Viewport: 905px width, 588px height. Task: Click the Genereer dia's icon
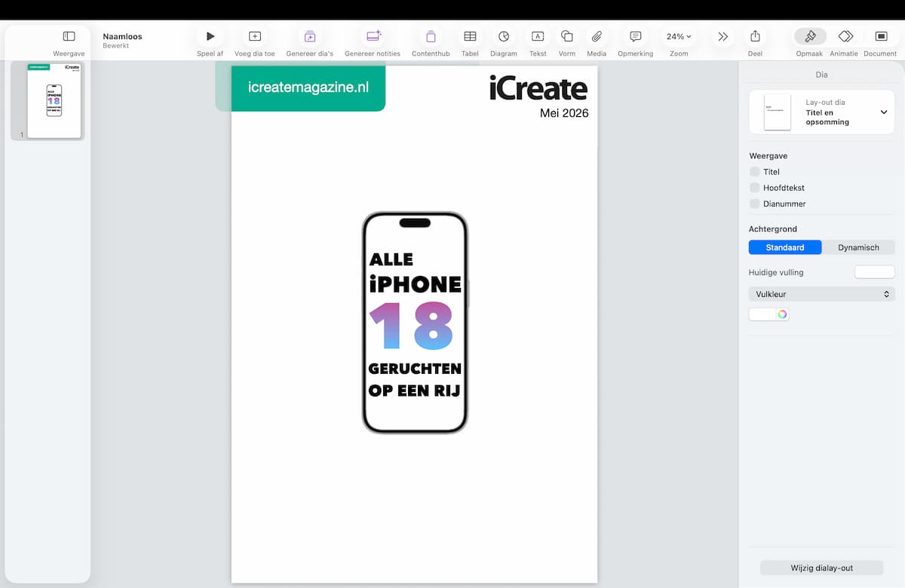pos(310,36)
